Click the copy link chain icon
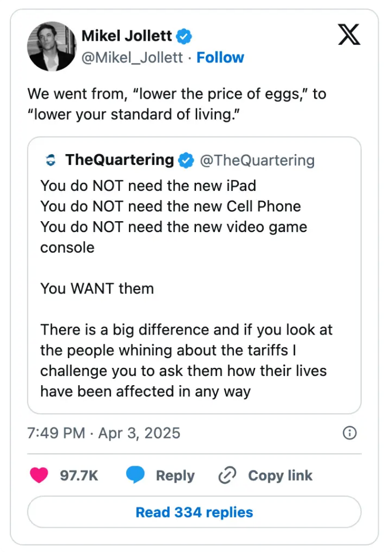This screenshot has width=392, height=557. pyautogui.click(x=228, y=475)
